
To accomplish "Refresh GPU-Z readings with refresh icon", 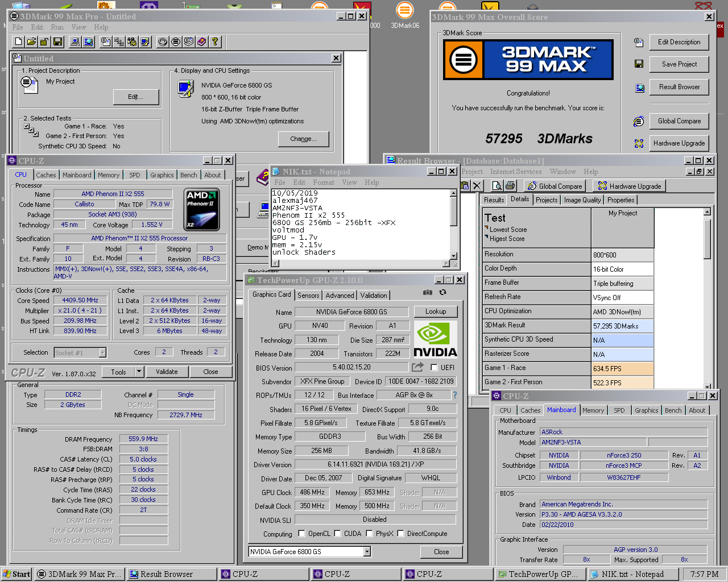I will point(442,292).
